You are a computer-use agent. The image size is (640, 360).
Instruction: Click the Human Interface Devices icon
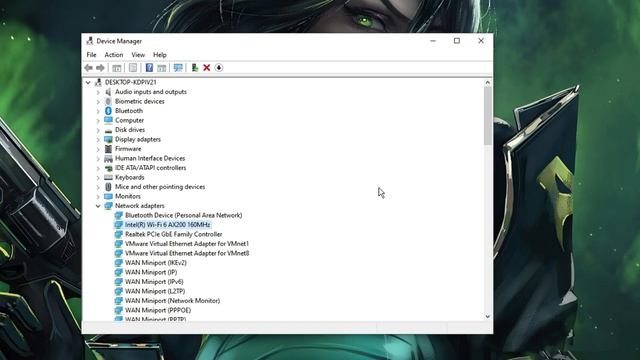[x=108, y=158]
